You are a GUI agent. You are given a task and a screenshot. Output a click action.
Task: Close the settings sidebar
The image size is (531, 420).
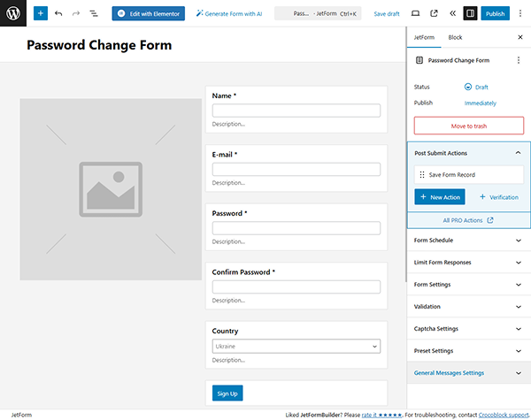click(520, 37)
